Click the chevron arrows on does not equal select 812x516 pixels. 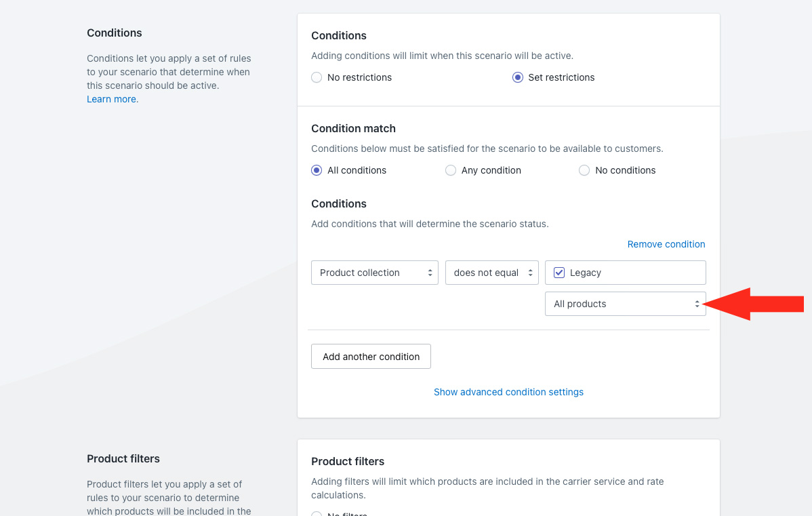530,273
